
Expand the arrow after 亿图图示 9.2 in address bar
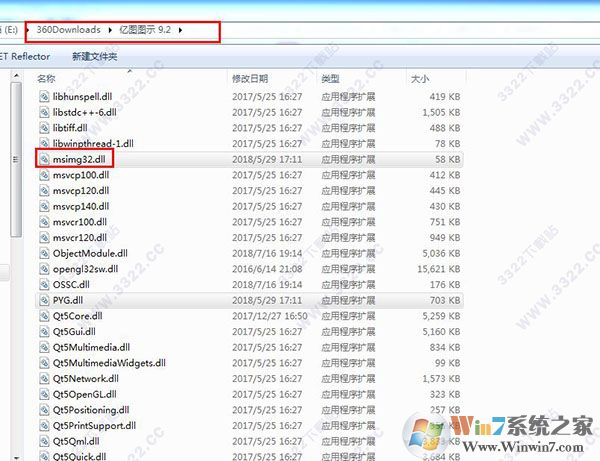[x=180, y=30]
